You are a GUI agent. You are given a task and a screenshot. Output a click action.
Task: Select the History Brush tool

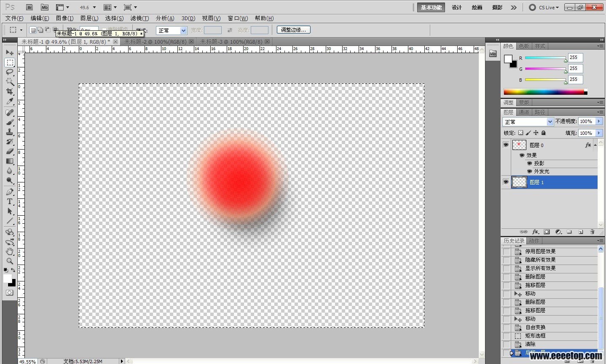10,142
